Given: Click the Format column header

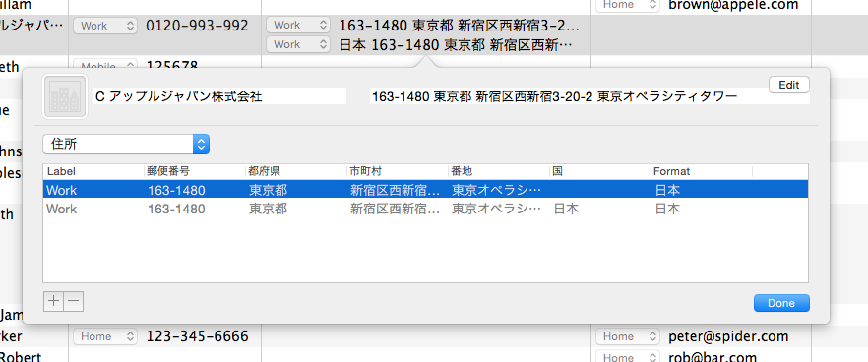Looking at the screenshot, I should 702,171.
